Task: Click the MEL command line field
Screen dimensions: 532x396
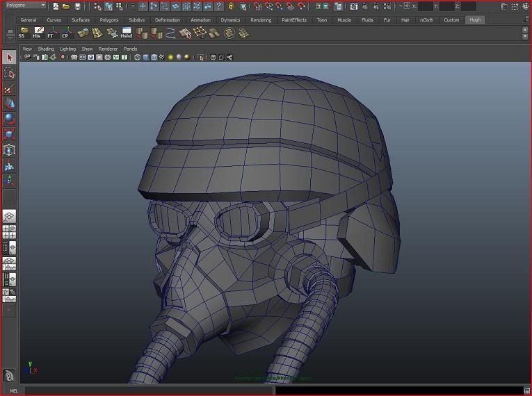Action: point(150,390)
